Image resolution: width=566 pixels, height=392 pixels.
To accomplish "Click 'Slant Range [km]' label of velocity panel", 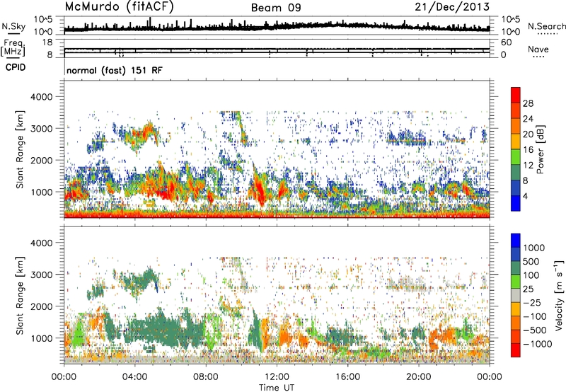I will point(20,295).
